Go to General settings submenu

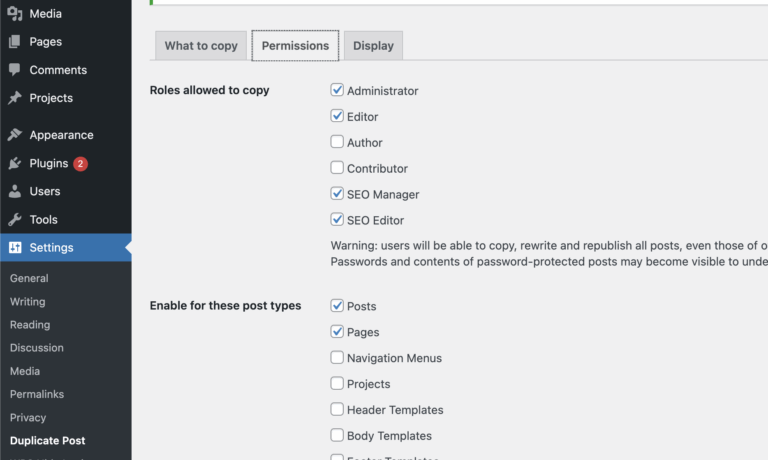pos(29,278)
